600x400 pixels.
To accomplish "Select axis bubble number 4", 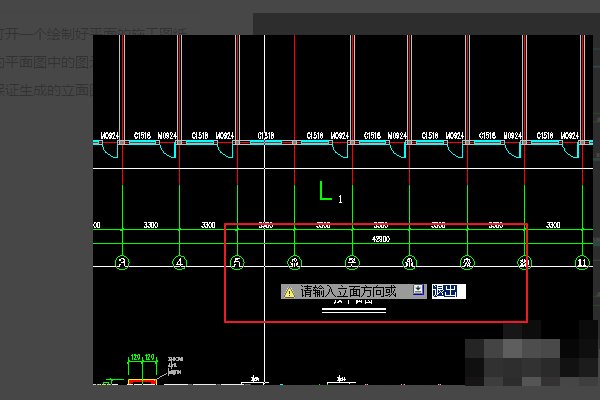I will pyautogui.click(x=179, y=263).
